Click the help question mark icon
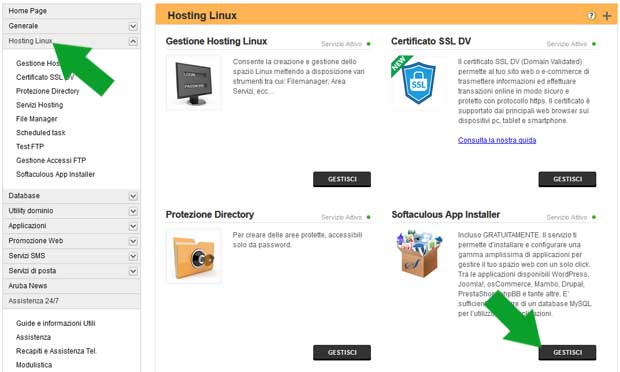The height and width of the screenshot is (372, 620). point(591,16)
